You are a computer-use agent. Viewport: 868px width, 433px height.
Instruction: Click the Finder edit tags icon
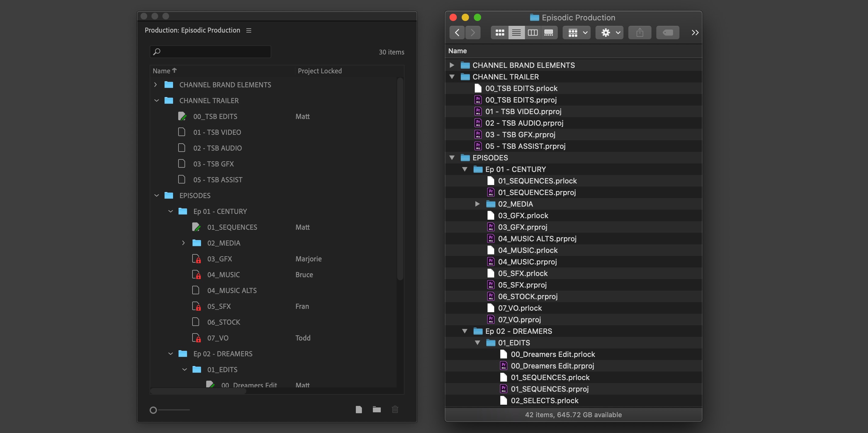(668, 33)
